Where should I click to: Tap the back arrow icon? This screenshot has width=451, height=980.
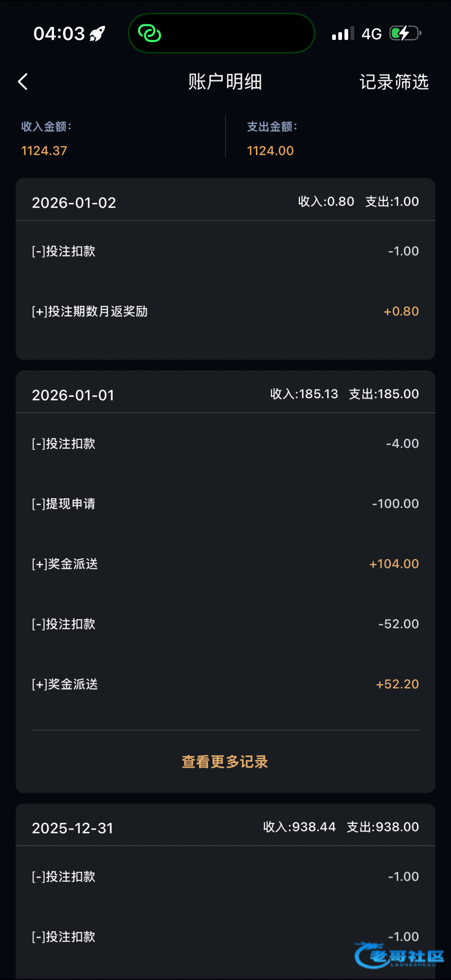(23, 82)
